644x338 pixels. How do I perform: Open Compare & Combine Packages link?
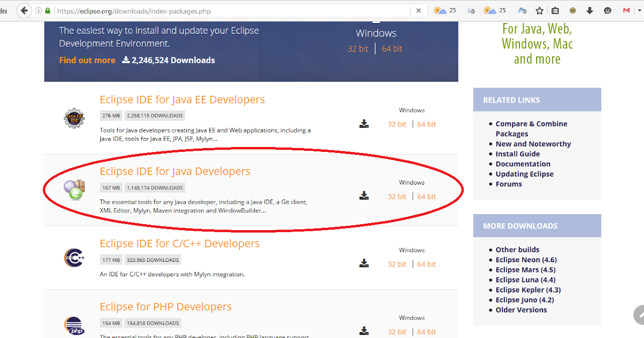pos(531,129)
